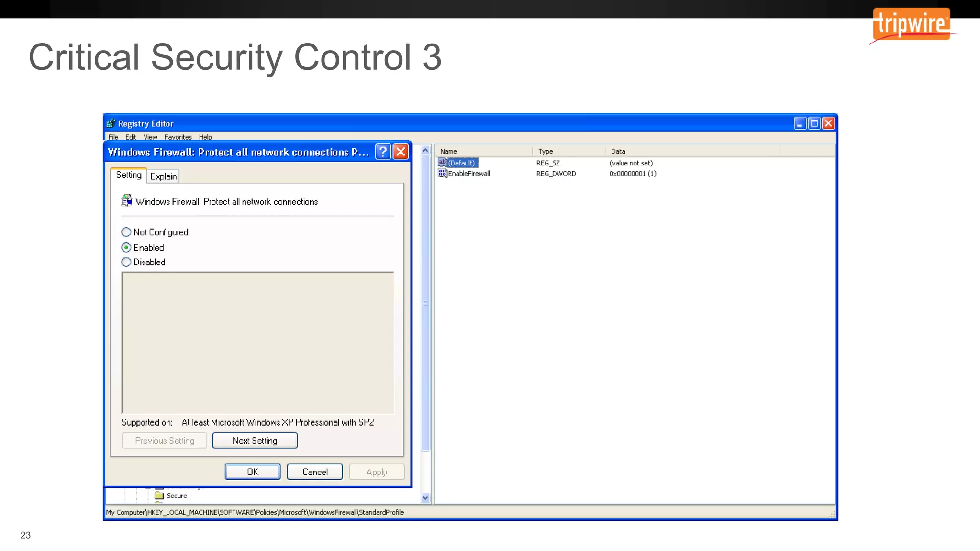Image resolution: width=980 pixels, height=551 pixels.
Task: Click the Secure folder icon in tree
Action: coord(159,496)
